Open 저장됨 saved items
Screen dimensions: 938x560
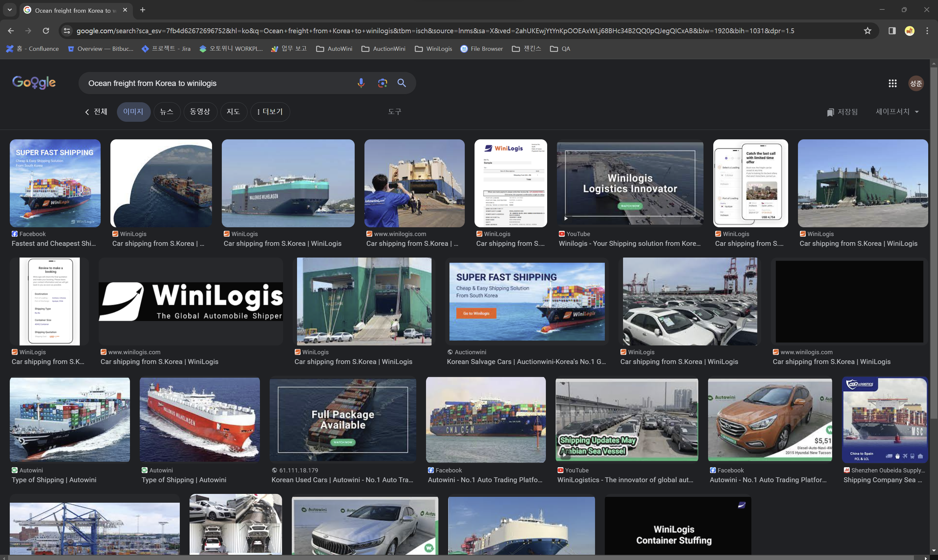click(x=842, y=112)
